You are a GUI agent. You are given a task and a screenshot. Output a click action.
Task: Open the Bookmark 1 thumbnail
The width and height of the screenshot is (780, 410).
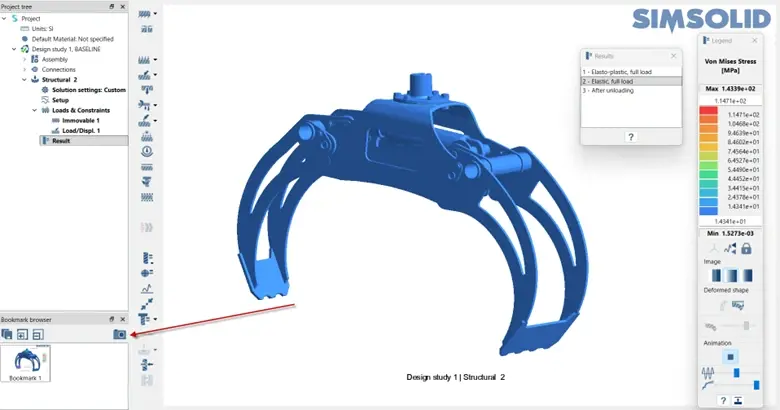tap(27, 360)
